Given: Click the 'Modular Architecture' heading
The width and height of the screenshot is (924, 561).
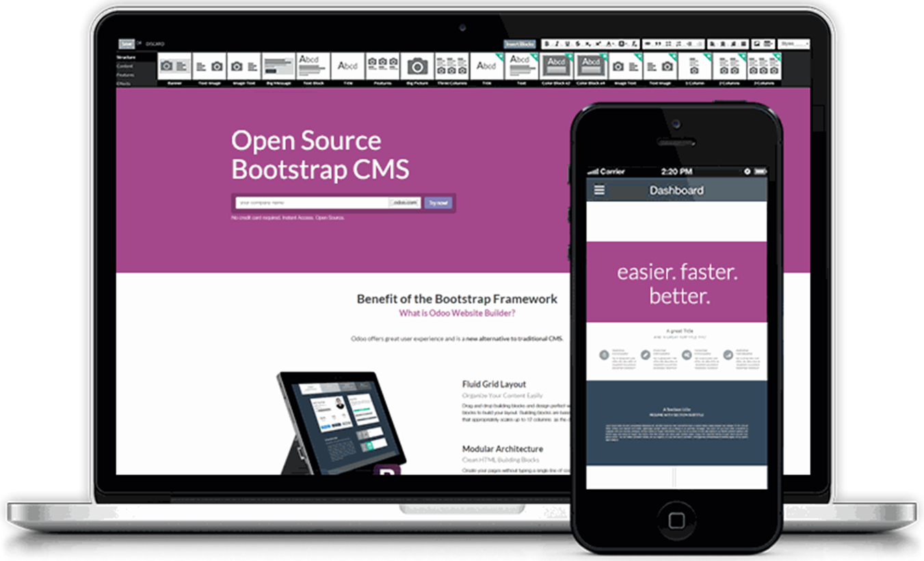Looking at the screenshot, I should pyautogui.click(x=503, y=449).
